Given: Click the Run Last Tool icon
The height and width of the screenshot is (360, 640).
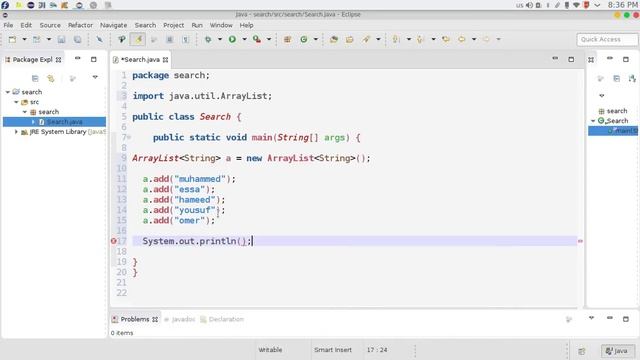Looking at the screenshot, I should (x=256, y=39).
